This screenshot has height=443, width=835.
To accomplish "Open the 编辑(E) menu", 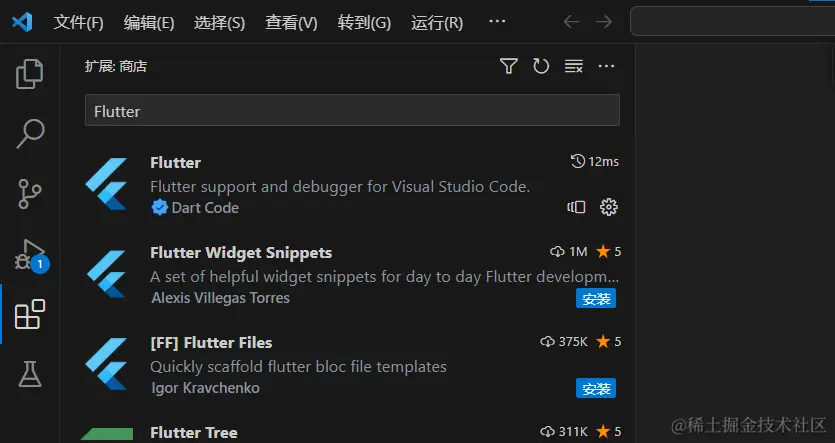I will [149, 23].
